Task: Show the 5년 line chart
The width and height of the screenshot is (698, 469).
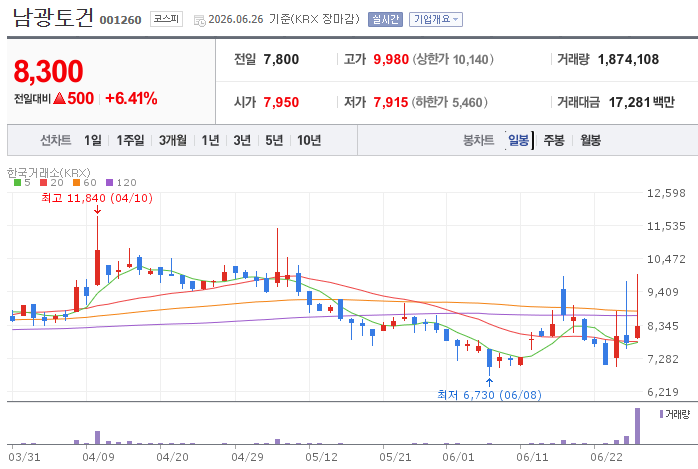Action: click(x=274, y=141)
